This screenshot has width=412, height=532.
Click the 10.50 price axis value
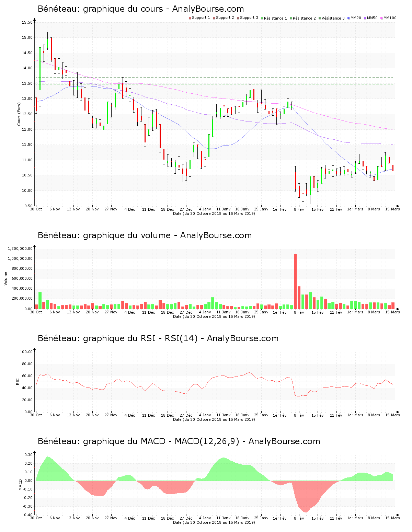pos(27,175)
